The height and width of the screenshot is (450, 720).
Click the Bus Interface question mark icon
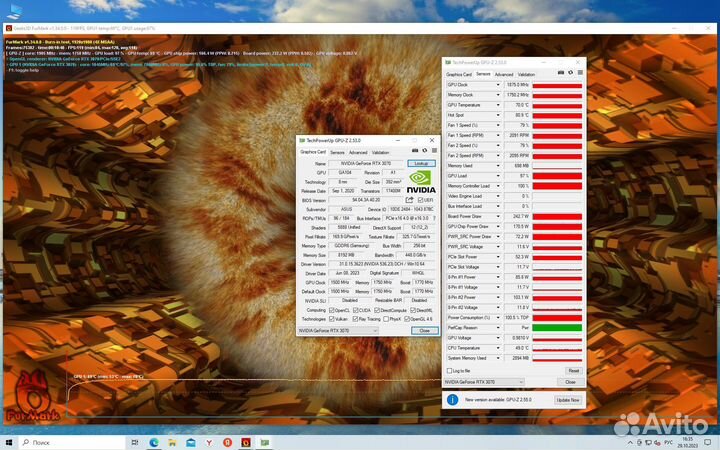434,218
